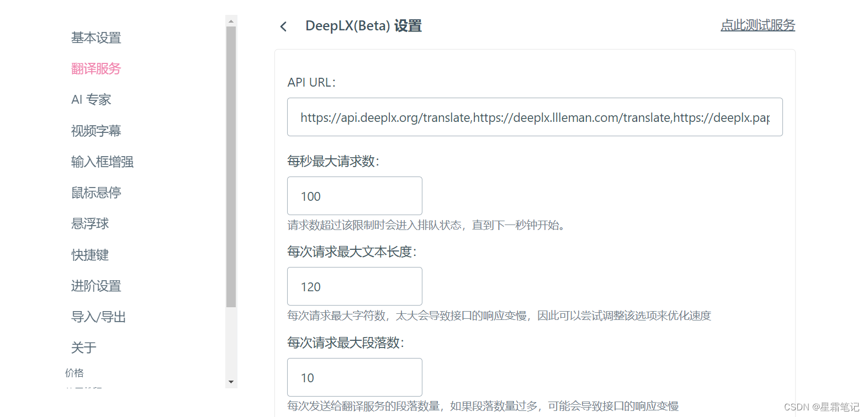868x417 pixels.
Task: Click the 每次请求最大段落数: label
Action: [x=346, y=343]
